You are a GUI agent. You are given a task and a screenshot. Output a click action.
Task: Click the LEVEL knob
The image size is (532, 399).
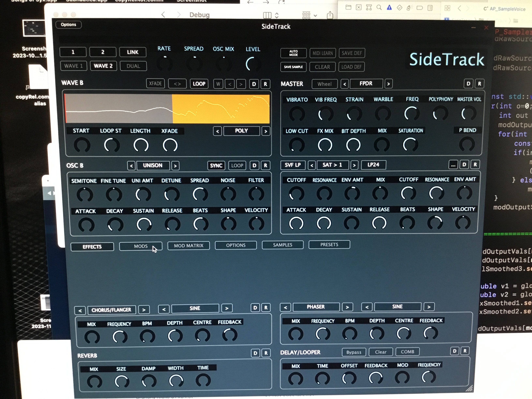coord(253,64)
